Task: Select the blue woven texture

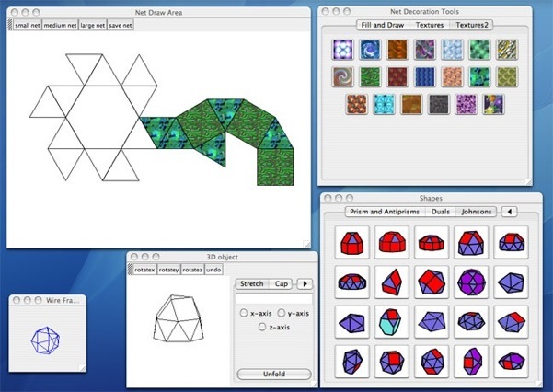Action: [424, 76]
